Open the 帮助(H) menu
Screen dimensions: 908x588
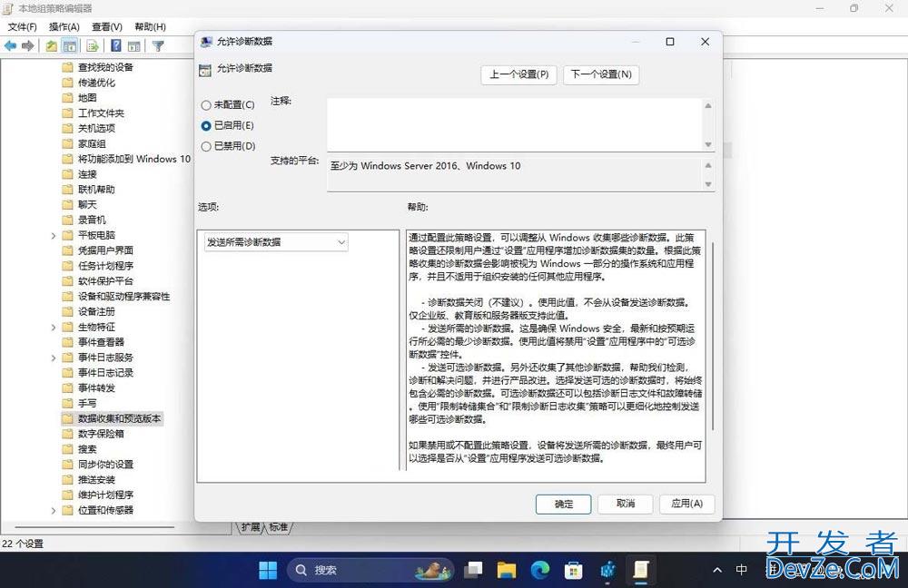click(x=151, y=26)
